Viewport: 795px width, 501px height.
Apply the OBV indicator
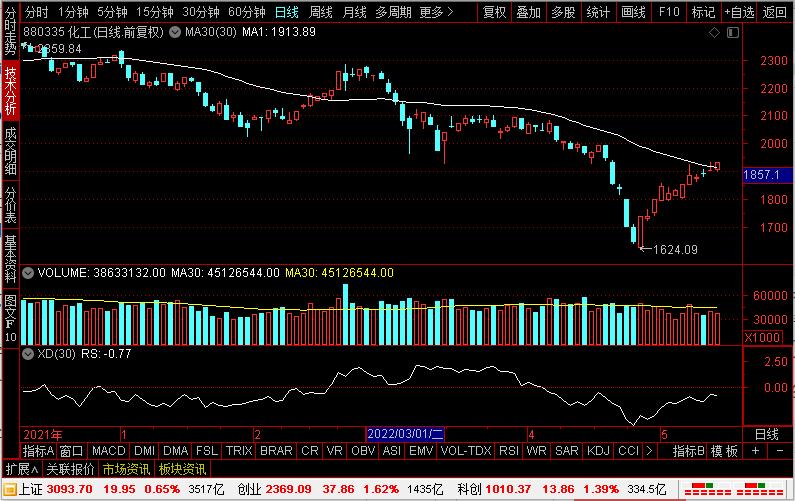pos(363,450)
